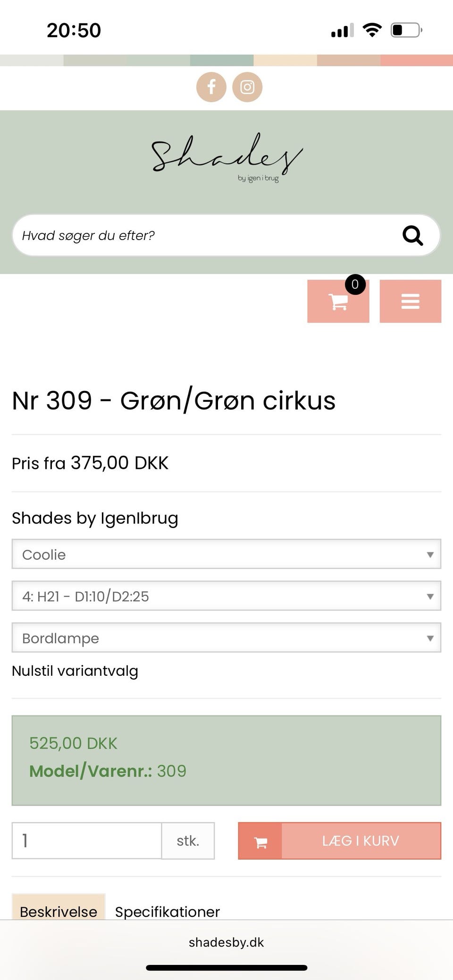Tap the WiFi status icon
453x980 pixels.
point(372,30)
